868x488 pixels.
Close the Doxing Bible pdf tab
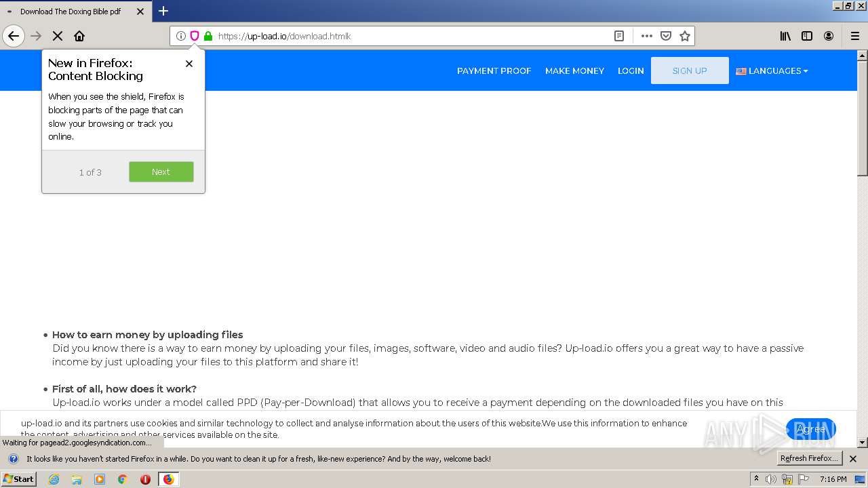point(140,12)
